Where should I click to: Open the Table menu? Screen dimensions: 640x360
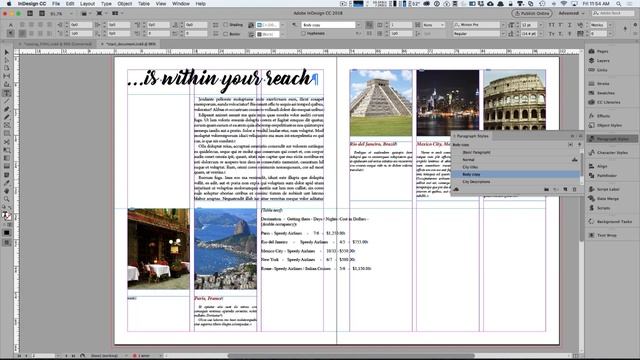(144, 4)
